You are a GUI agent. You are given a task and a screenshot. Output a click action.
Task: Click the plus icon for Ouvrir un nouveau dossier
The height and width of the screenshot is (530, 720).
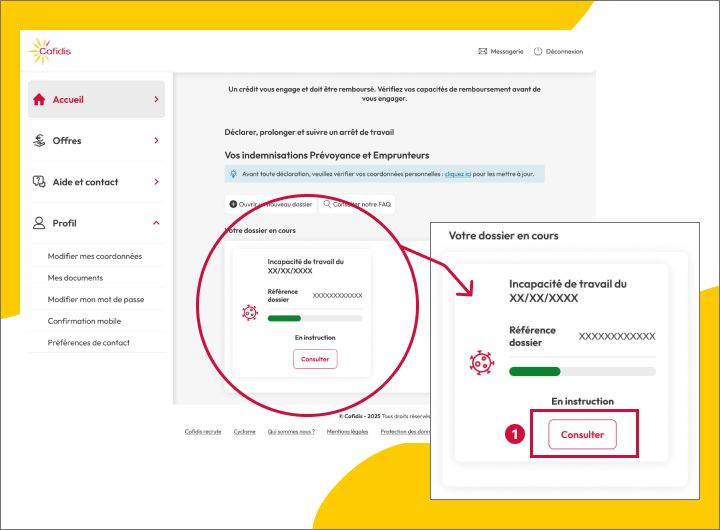click(234, 204)
